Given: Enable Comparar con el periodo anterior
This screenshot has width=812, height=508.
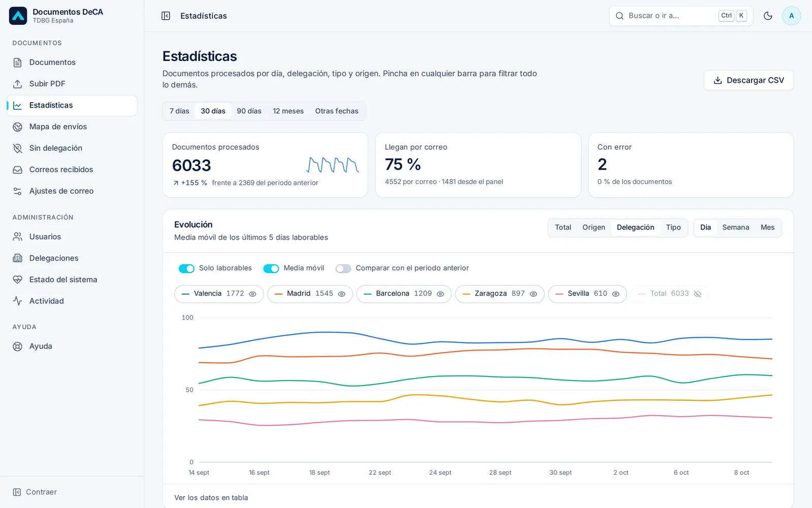Looking at the screenshot, I should coord(343,268).
